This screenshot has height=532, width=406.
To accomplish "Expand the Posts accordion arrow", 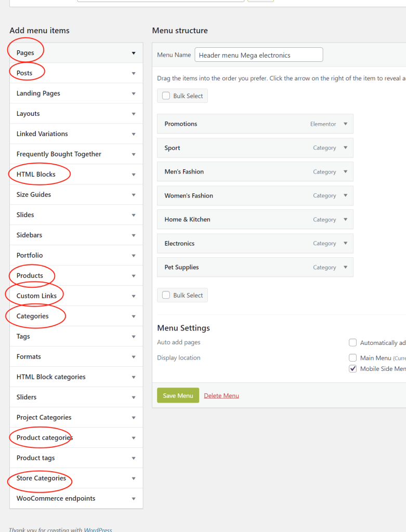I will pyautogui.click(x=134, y=73).
